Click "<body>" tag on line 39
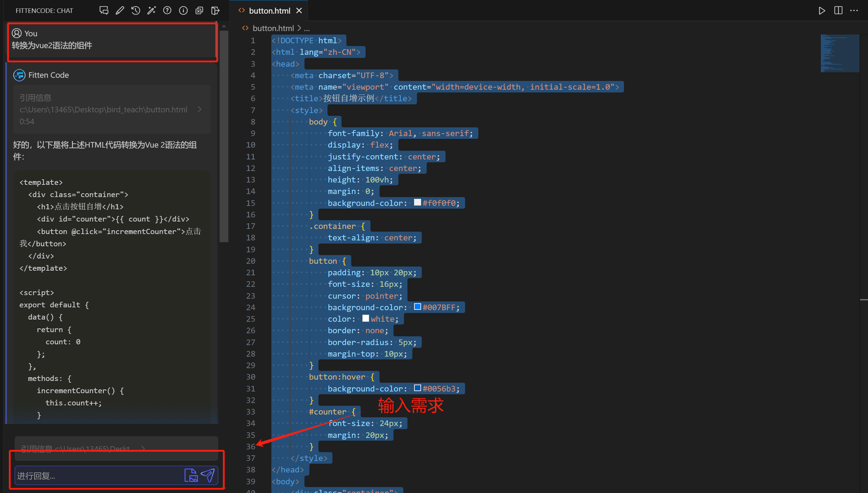Viewport: 868px width, 493px height. point(285,481)
